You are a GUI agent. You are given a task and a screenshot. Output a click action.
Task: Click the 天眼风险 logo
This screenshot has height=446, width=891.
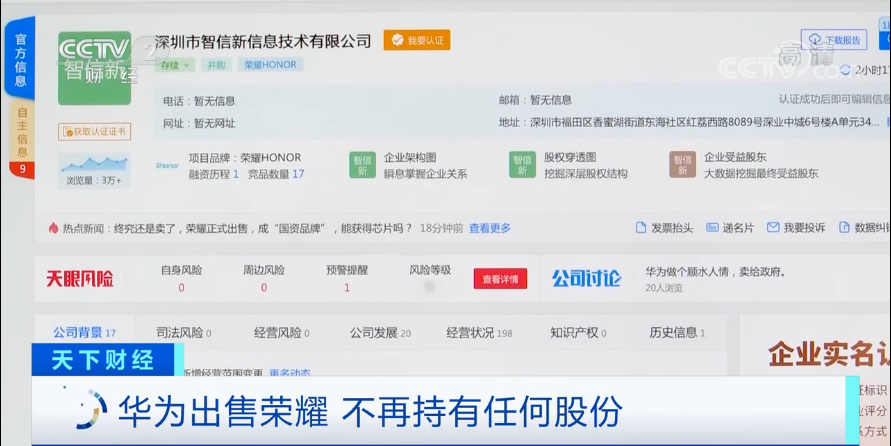[x=80, y=279]
